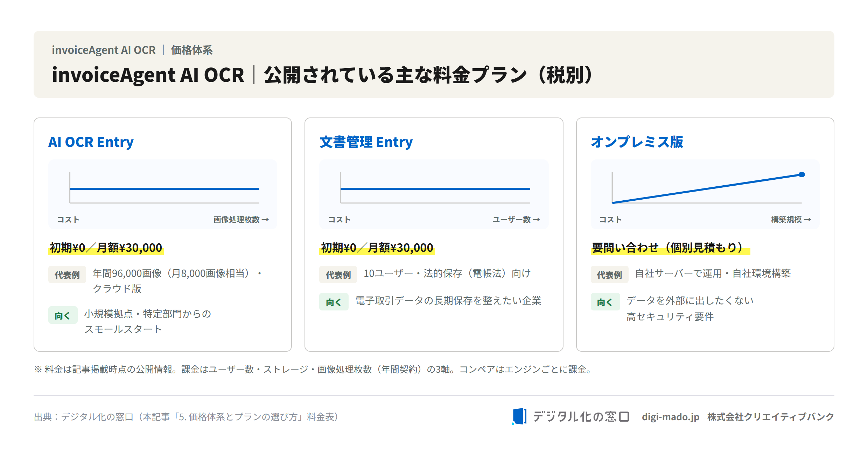Screen dimensions: 868x458
Task: Click the AI OCR Entry card title
Action: tap(91, 142)
